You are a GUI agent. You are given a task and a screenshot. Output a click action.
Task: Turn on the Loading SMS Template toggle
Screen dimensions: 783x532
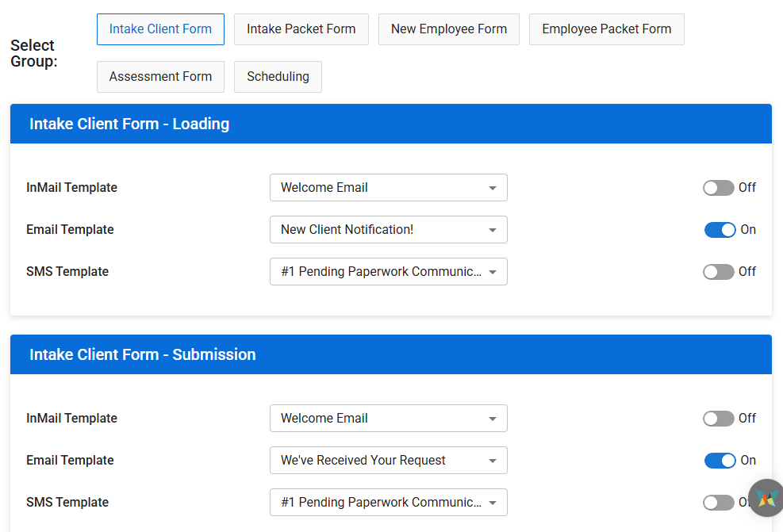click(719, 271)
